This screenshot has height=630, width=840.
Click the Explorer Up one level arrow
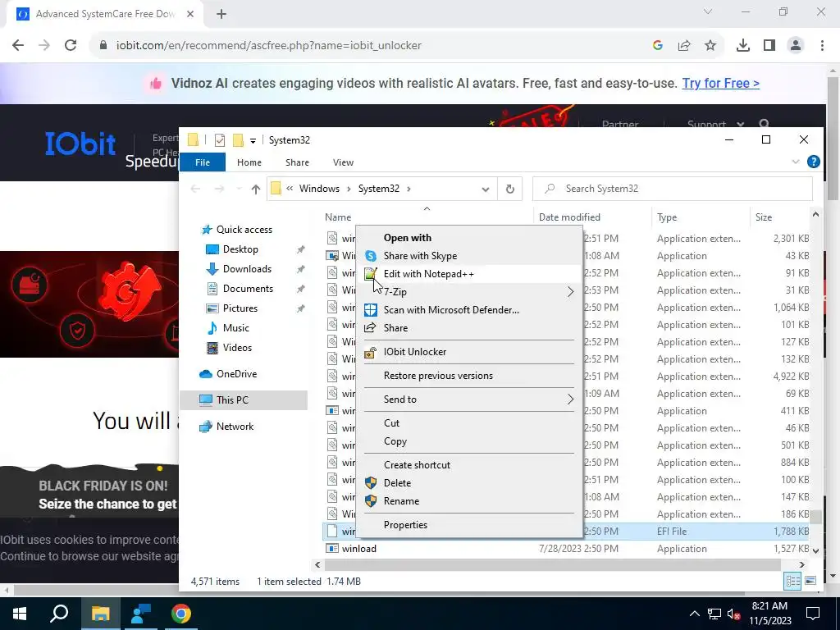(x=256, y=189)
